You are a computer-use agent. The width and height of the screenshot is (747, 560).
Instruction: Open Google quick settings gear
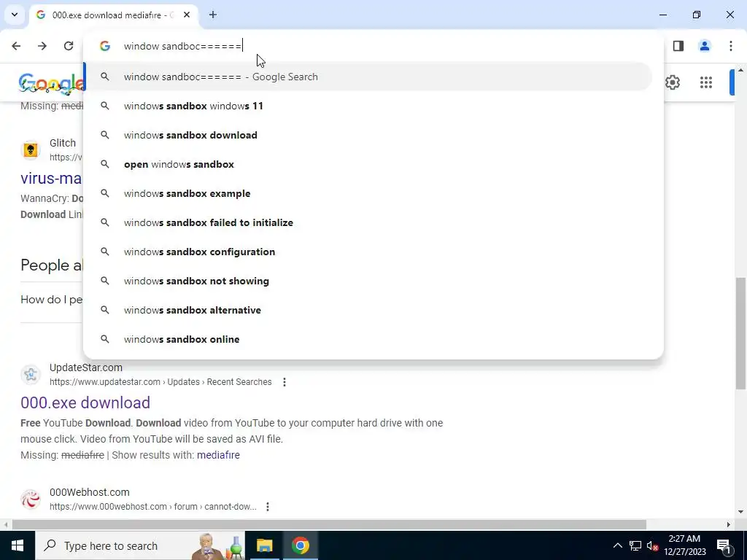coord(672,82)
